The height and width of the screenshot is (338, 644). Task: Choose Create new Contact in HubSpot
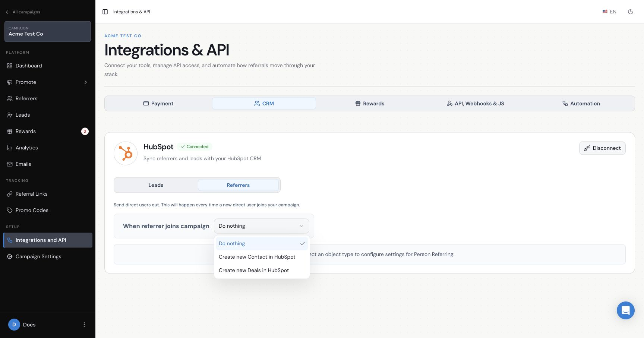point(262,257)
